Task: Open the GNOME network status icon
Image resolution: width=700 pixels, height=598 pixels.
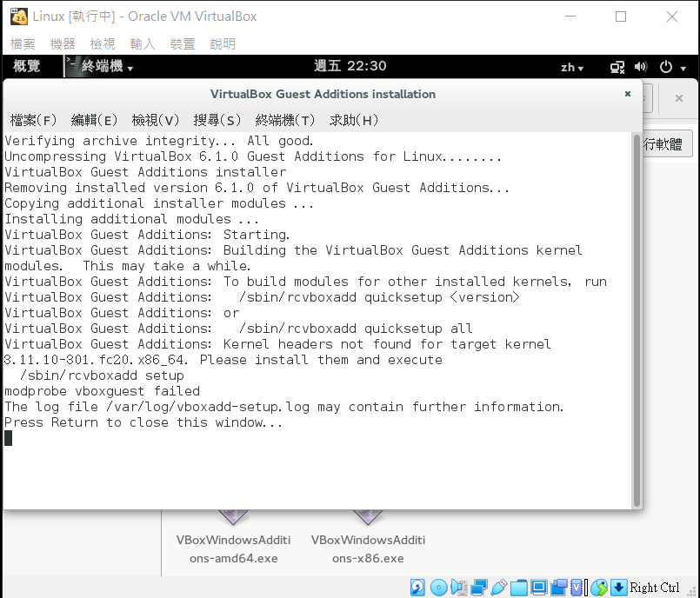Action: [617, 67]
